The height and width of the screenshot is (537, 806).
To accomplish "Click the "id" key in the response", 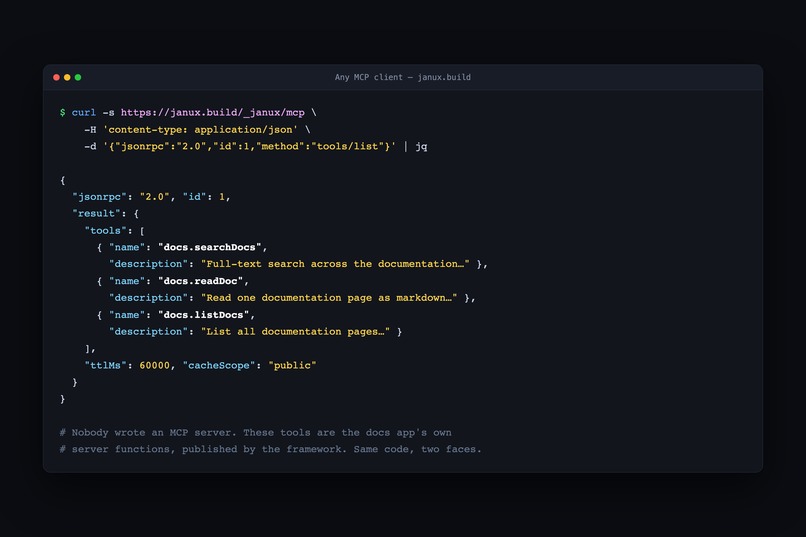I will click(x=195, y=197).
